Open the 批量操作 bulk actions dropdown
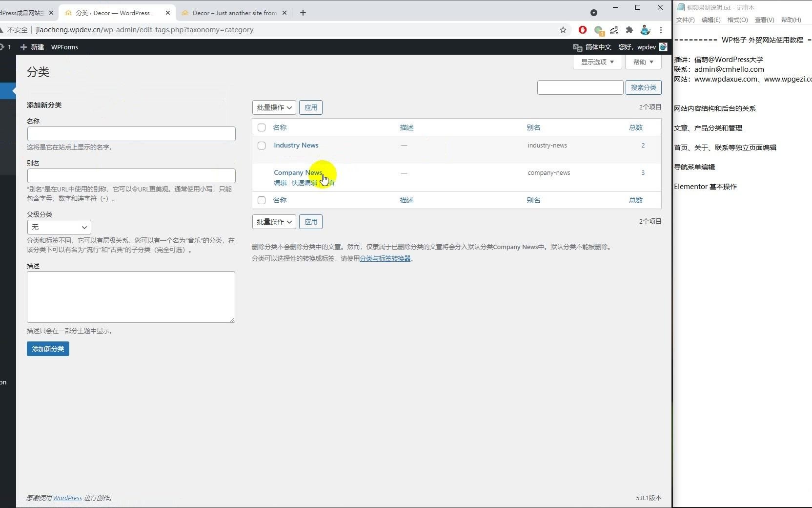 pos(273,107)
